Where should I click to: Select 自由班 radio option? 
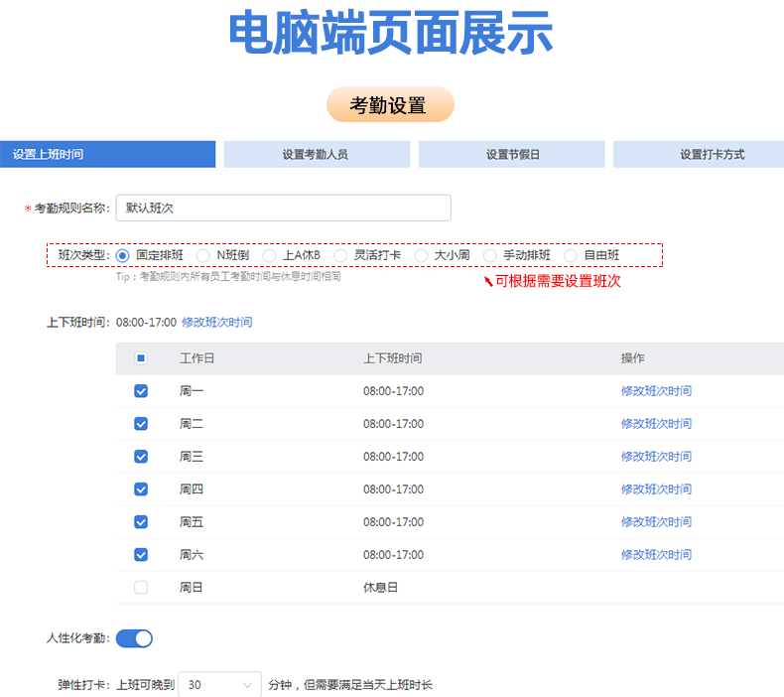(571, 256)
